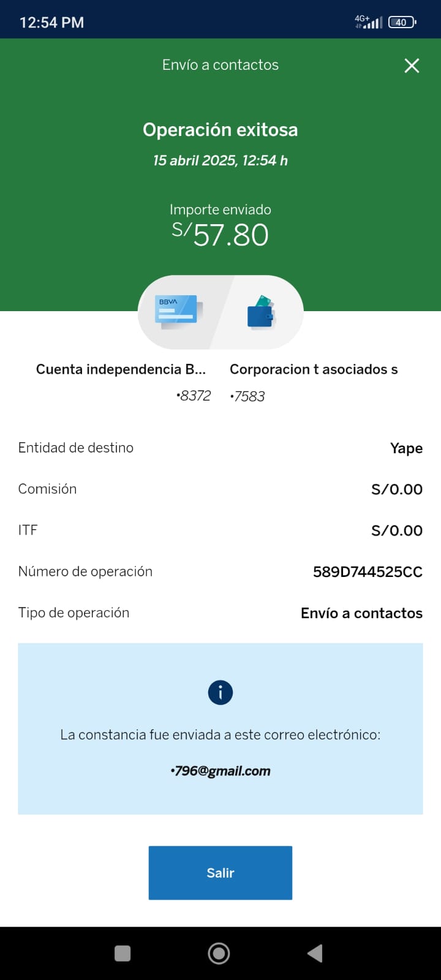Tap the blue info icon

(x=221, y=693)
